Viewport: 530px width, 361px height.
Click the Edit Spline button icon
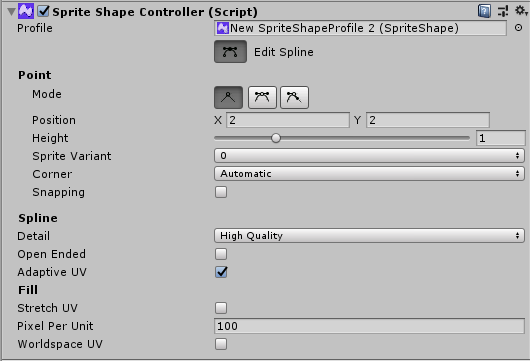coord(230,52)
